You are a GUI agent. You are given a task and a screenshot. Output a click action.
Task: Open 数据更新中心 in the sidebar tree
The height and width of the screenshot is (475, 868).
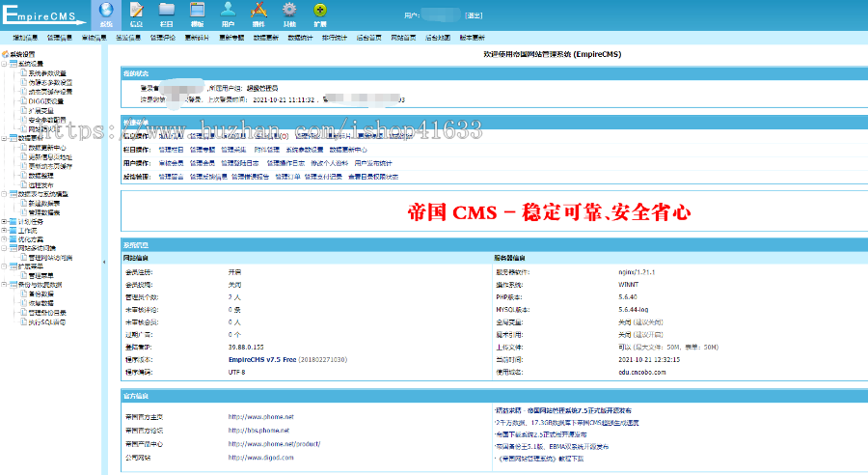click(48, 148)
